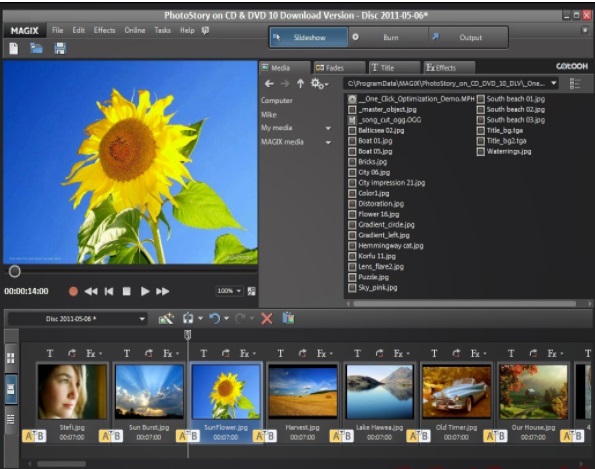
Task: Rewind the preview playback
Action: (91, 291)
